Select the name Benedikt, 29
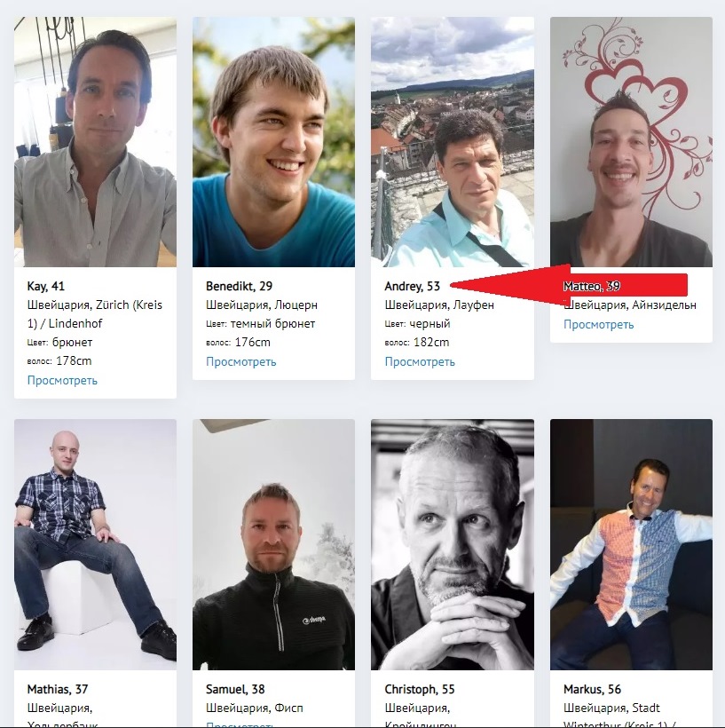This screenshot has height=728, width=725. click(239, 286)
